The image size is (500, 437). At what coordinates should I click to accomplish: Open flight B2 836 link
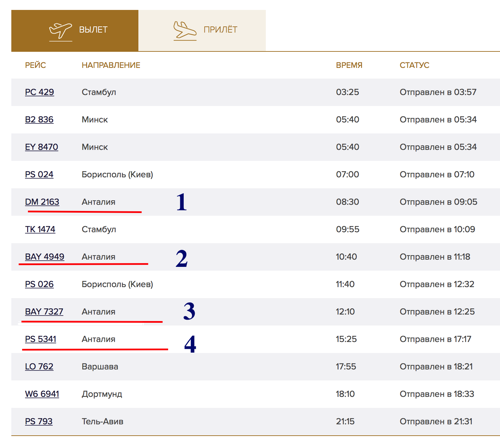39,119
